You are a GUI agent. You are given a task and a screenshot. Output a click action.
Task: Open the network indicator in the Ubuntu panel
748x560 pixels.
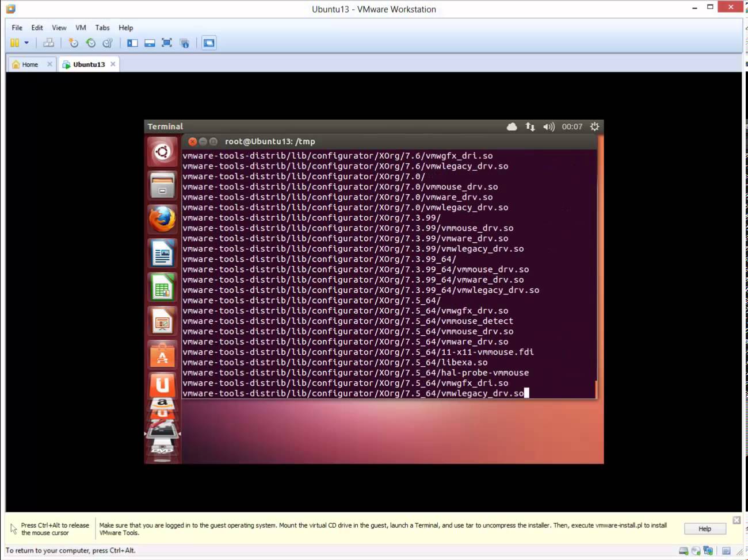coord(530,126)
